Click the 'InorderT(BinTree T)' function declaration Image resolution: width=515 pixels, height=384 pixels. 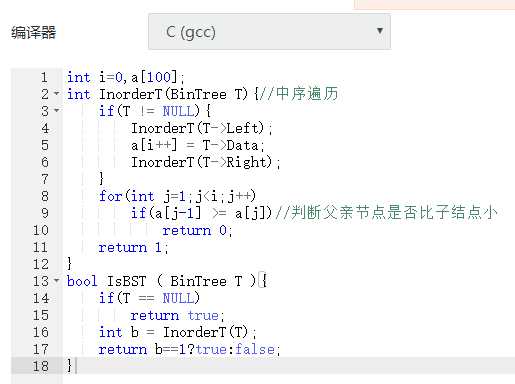pos(173,94)
